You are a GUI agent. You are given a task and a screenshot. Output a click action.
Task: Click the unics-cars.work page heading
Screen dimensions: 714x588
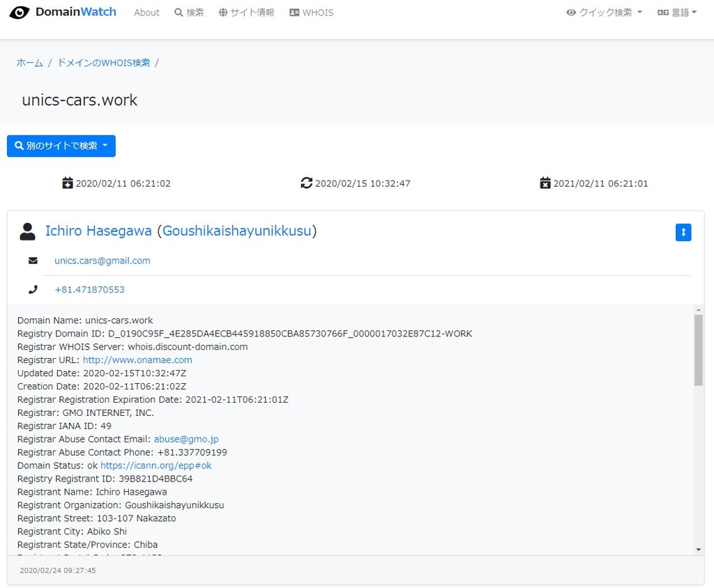[x=79, y=100]
